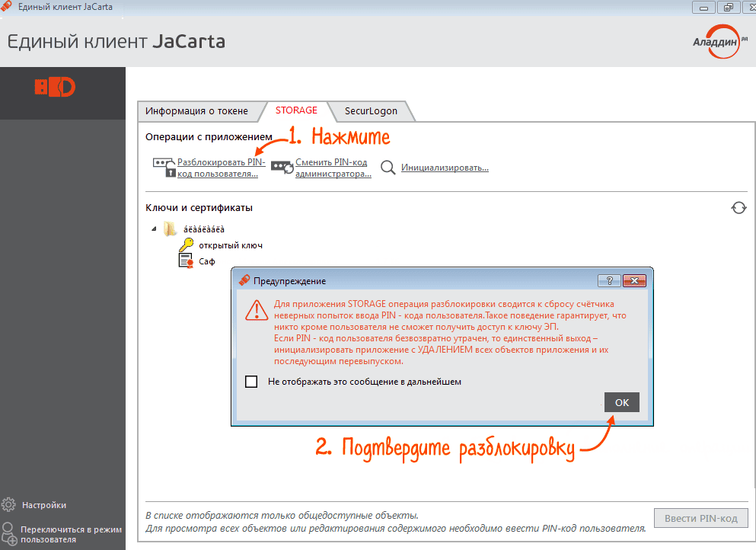Refresh the keys and certificates list
This screenshot has width=756, height=550.
(738, 208)
